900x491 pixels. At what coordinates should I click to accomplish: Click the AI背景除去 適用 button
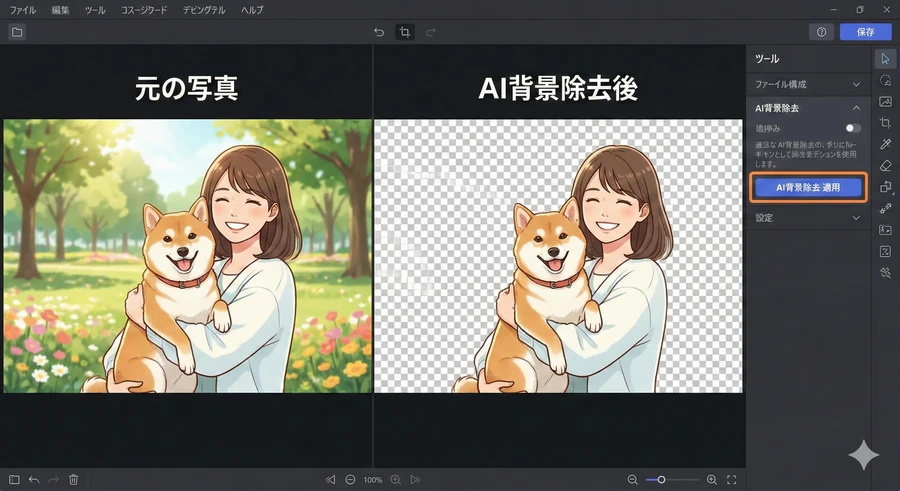click(808, 187)
